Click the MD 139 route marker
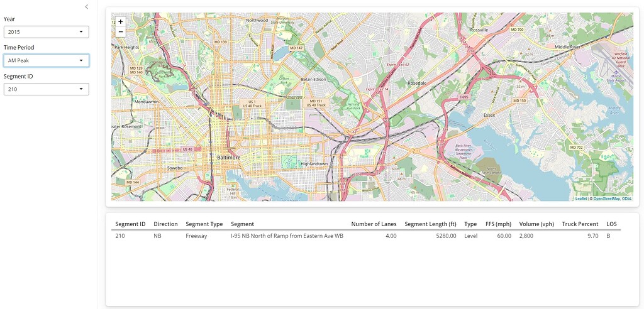The image size is (644, 309). point(219,42)
